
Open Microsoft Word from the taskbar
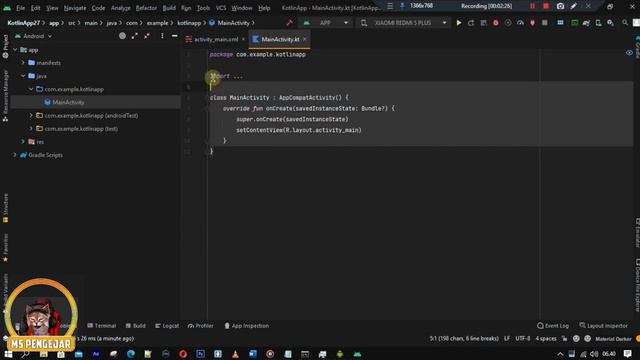point(253,354)
